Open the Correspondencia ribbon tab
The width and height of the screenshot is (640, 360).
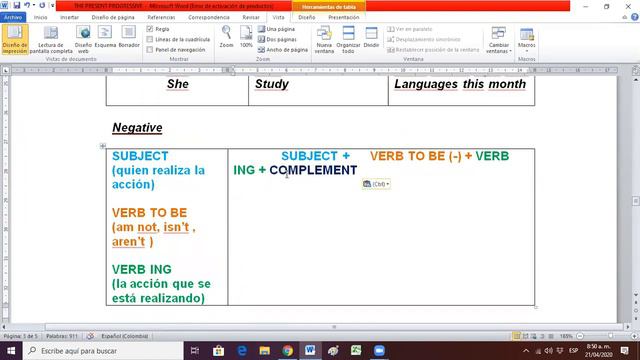click(209, 17)
